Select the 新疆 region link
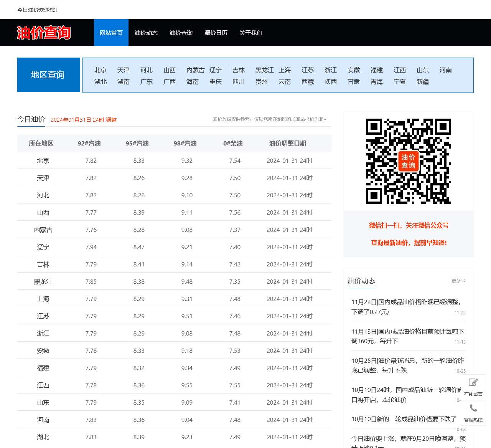Image resolution: width=491 pixels, height=448 pixels. click(x=422, y=81)
